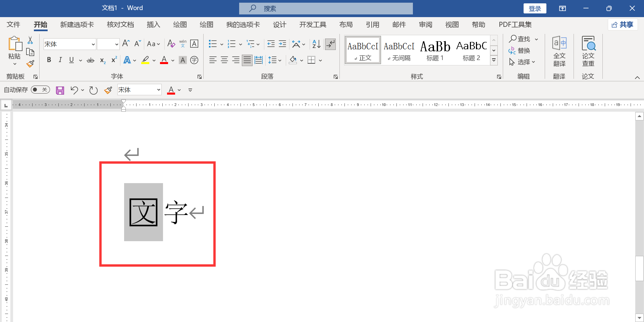Viewport: 644px width, 322px height.
Task: Toggle show/hide paragraph marks
Action: click(330, 44)
